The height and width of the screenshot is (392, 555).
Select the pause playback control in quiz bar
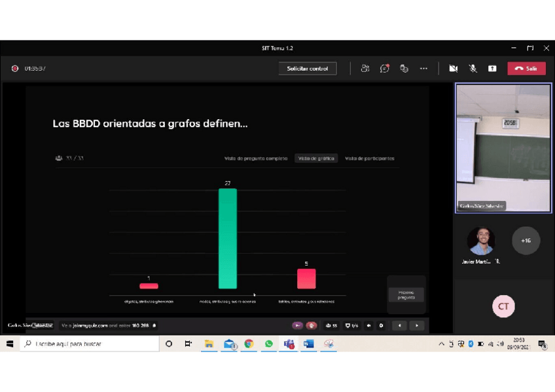pyautogui.click(x=312, y=325)
